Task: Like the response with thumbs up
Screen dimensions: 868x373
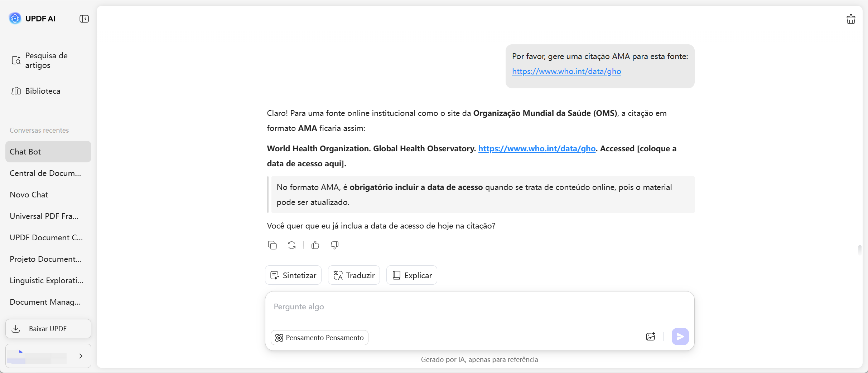Action: (x=315, y=245)
